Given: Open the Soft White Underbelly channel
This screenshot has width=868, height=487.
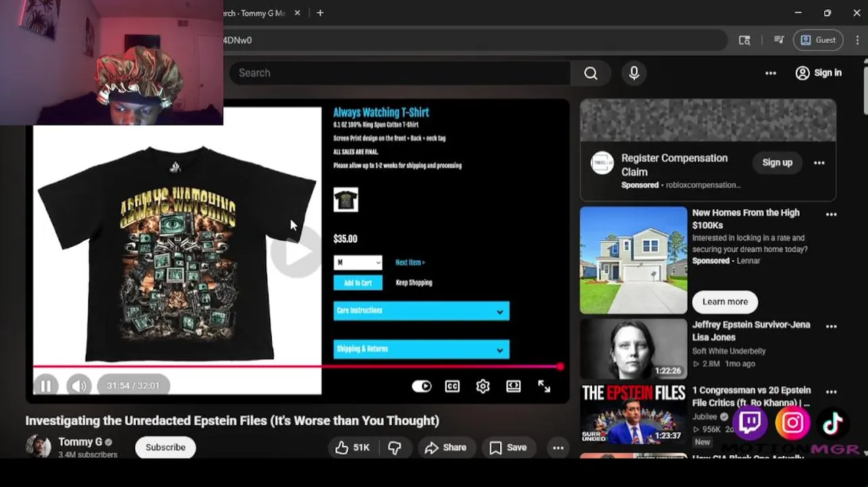Looking at the screenshot, I should (x=729, y=351).
